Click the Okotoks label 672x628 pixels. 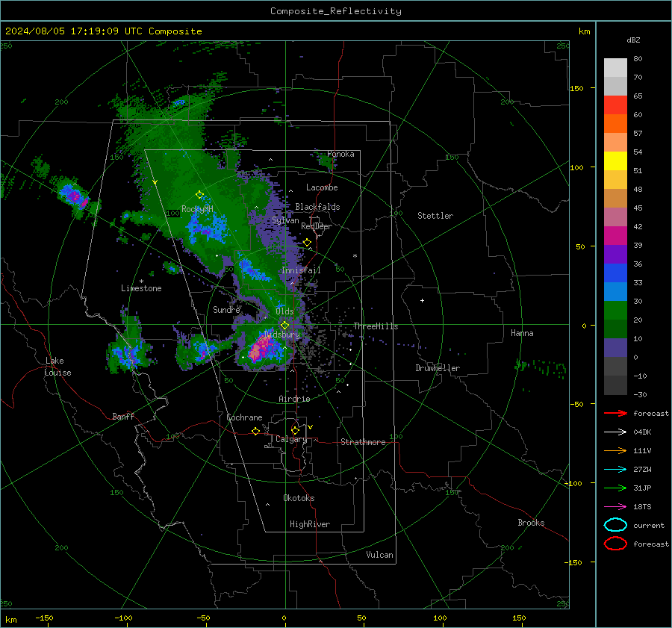pyautogui.click(x=299, y=498)
